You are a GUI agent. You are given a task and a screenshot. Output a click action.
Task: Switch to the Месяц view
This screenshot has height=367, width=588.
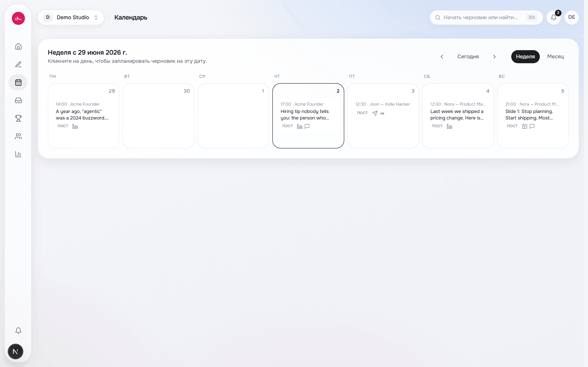(x=556, y=56)
